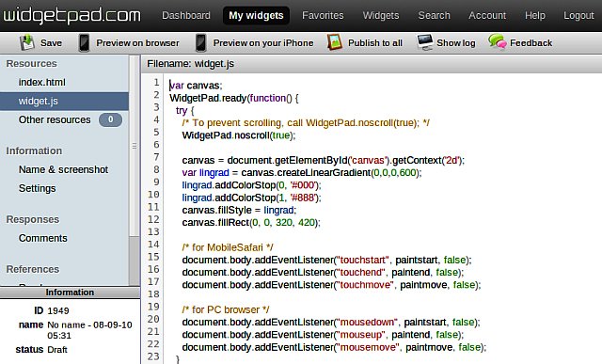Click line number 13 in the editor gutter
Image resolution: width=602 pixels, height=364 pixels.
(153, 231)
